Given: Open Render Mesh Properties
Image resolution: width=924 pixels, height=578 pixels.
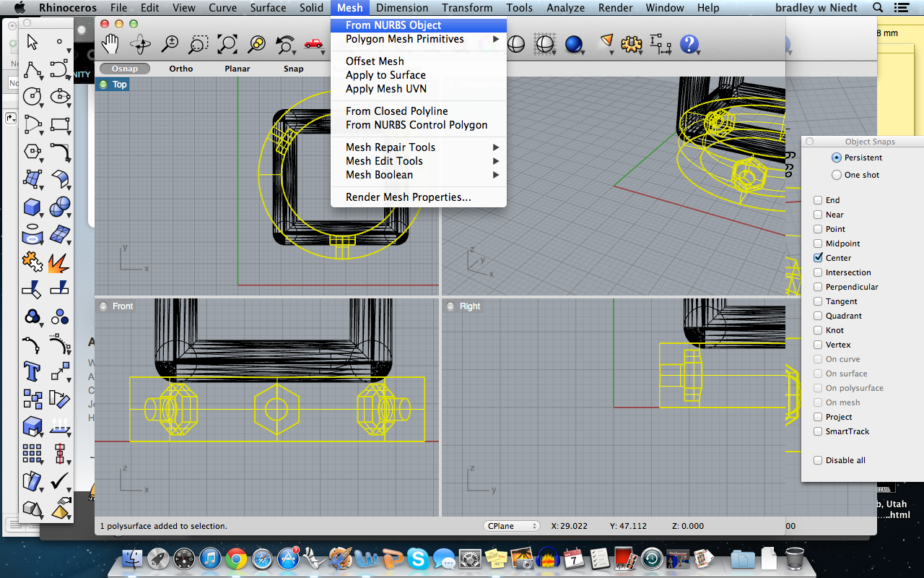Looking at the screenshot, I should (x=419, y=197).
